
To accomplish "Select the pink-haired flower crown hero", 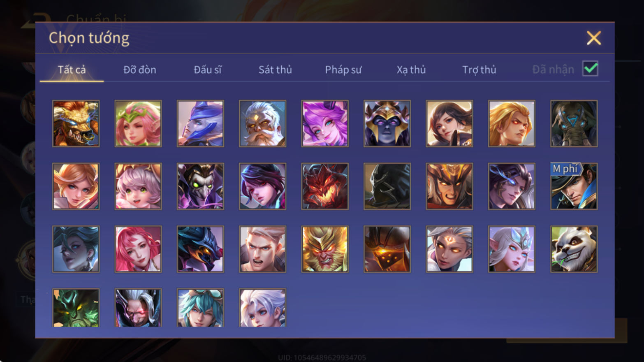I will 138,123.
